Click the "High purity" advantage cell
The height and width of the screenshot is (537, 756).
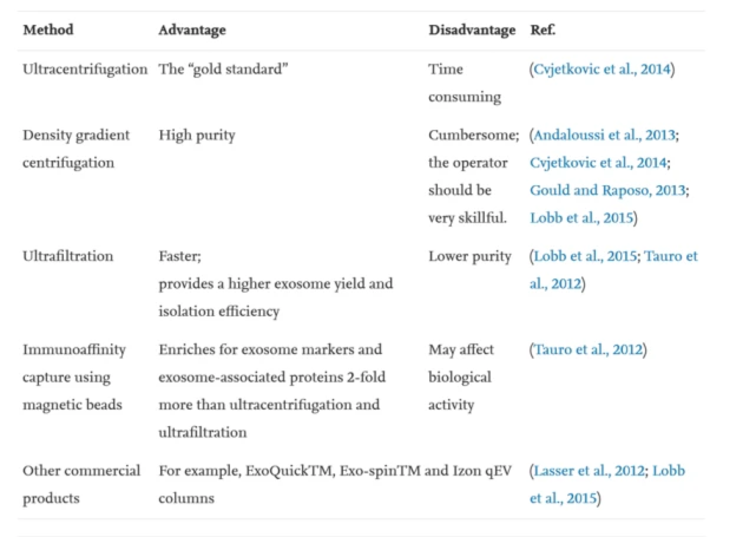196,135
